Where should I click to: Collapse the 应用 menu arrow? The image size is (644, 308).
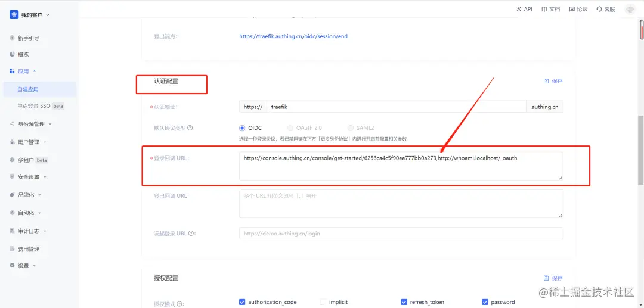[x=35, y=71]
